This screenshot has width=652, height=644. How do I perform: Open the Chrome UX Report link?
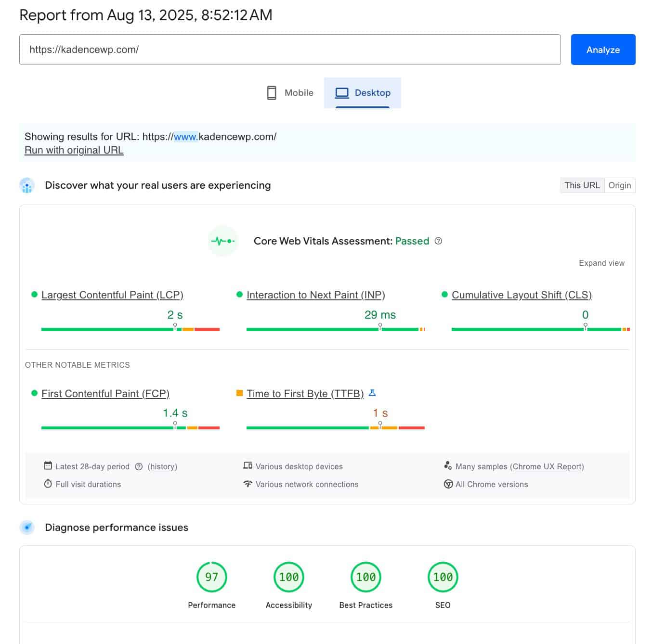[x=547, y=466]
